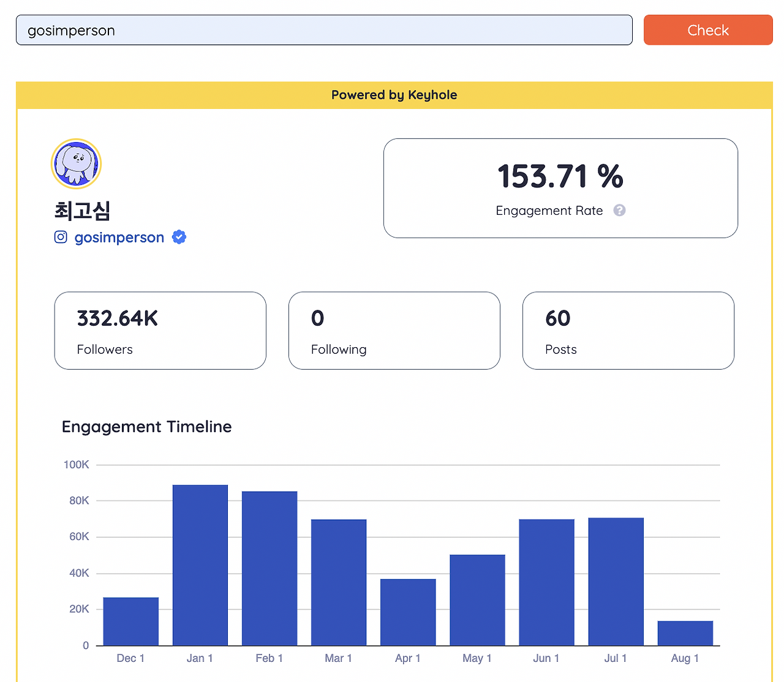Image resolution: width=784 pixels, height=682 pixels.
Task: Click the Apr 1 axis label
Action: pos(408,658)
